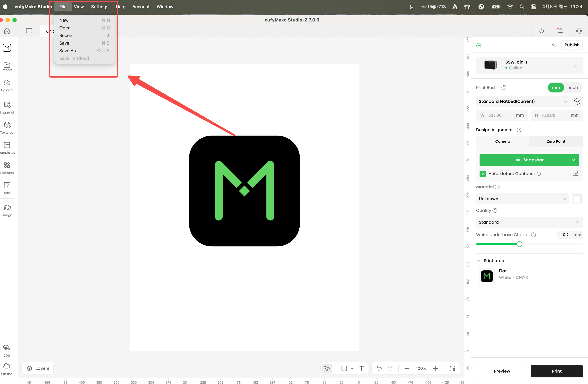Click the download icon beside Publish
The image size is (588, 384).
pos(554,45)
